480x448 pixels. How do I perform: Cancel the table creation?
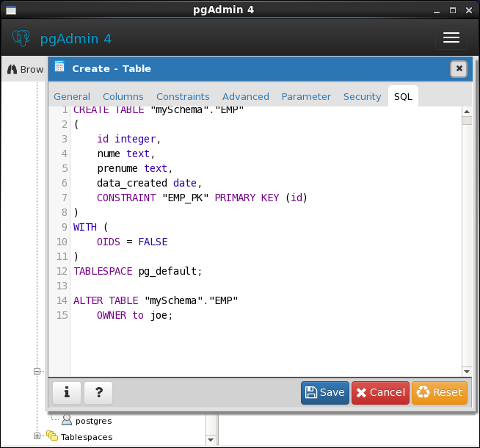380,393
